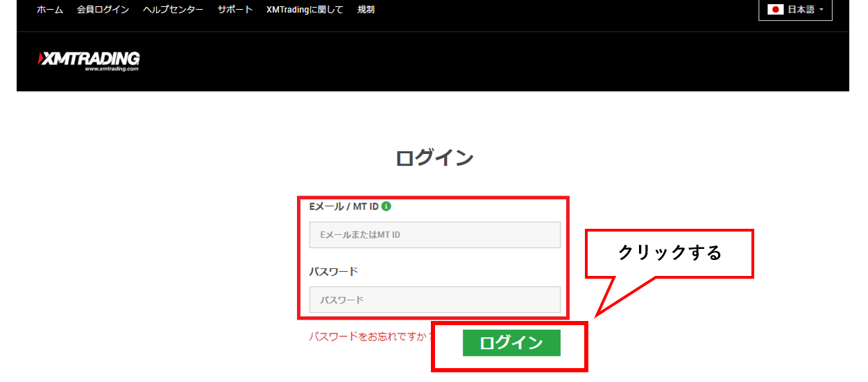Open XMTradingに関して in the top menu
Viewport: 868px width, 382px height.
[305, 10]
